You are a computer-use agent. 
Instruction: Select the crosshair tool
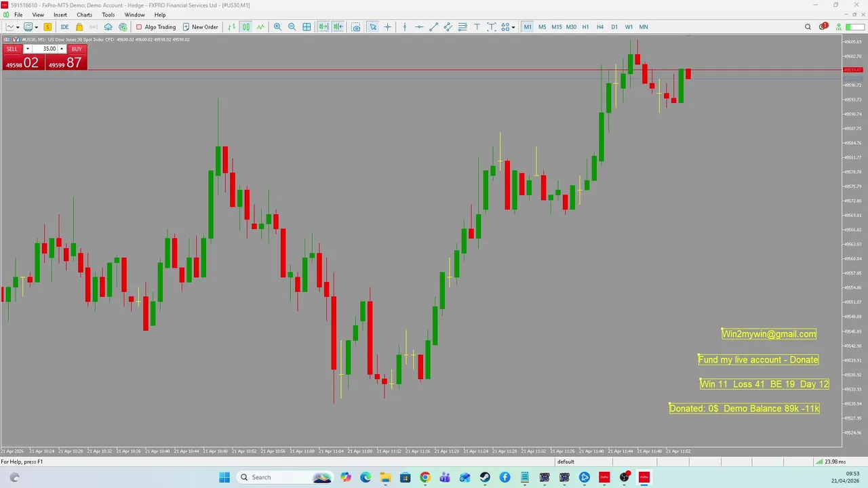pyautogui.click(x=388, y=27)
